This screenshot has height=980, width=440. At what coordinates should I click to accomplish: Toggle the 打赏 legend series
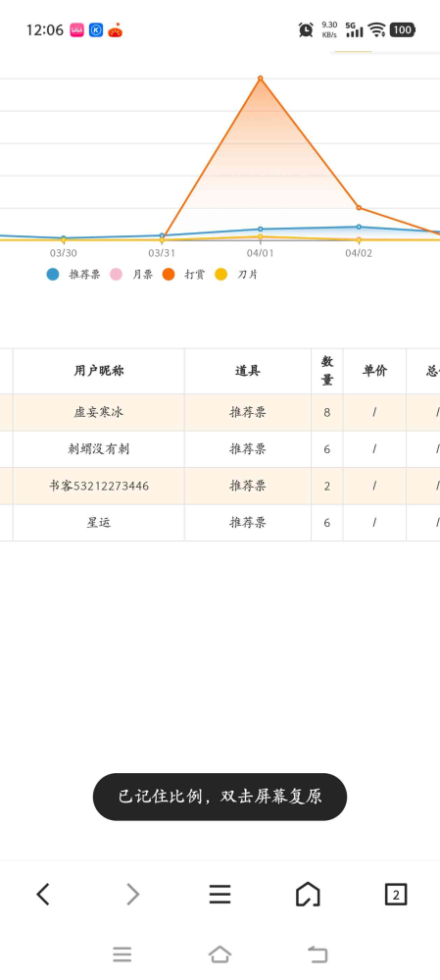183,275
